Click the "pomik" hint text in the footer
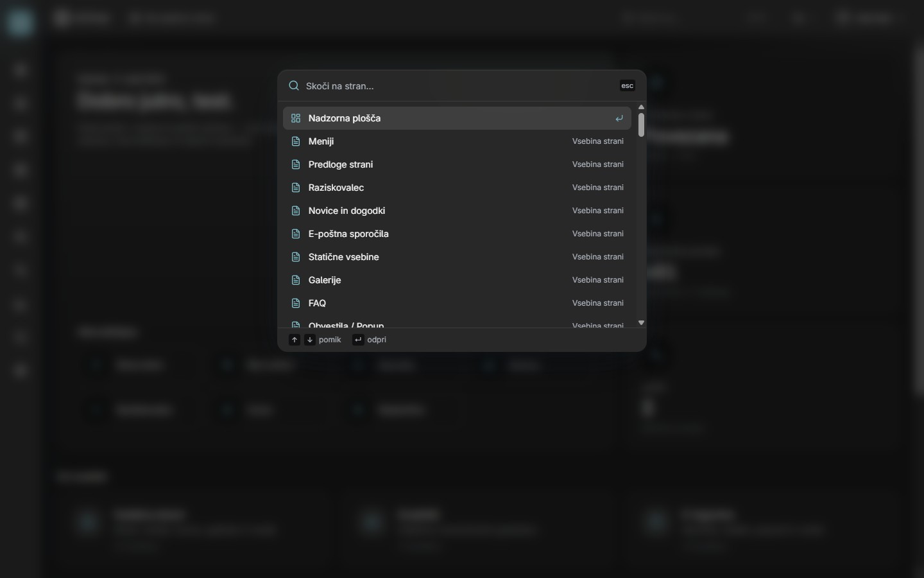924x578 pixels. (330, 340)
